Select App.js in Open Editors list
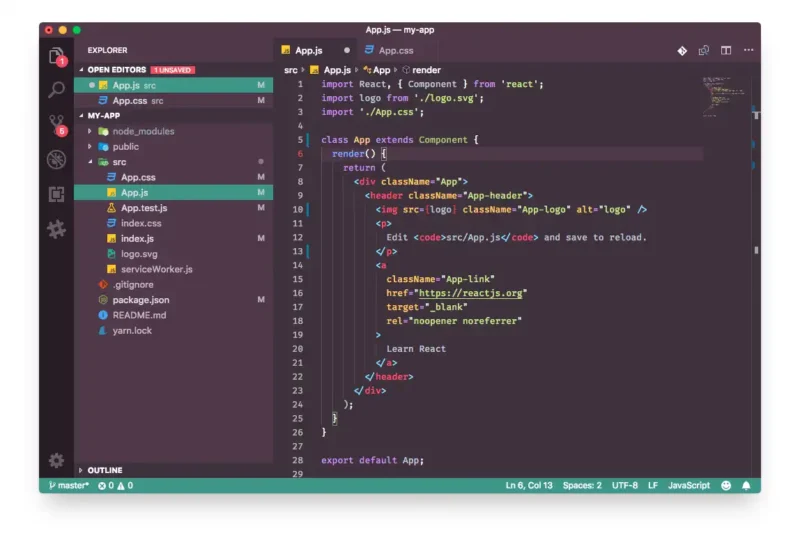Image resolution: width=800 pixels, height=549 pixels. pos(173,85)
